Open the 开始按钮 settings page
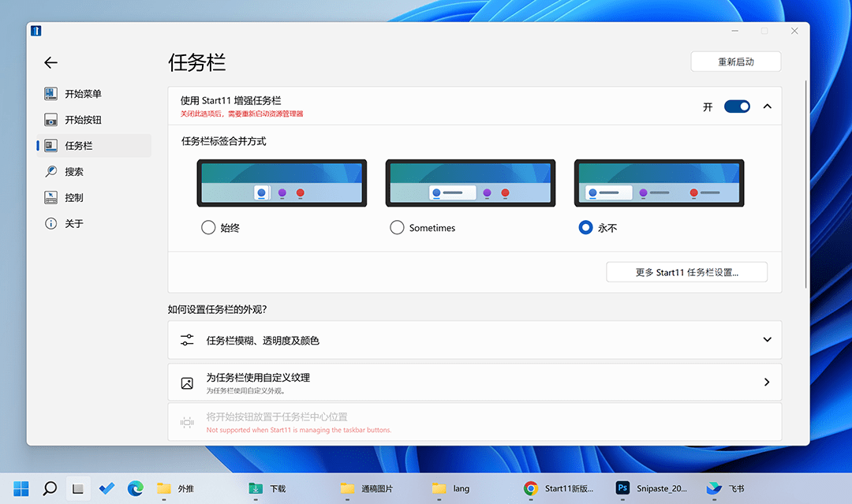852x504 pixels. pyautogui.click(x=94, y=120)
